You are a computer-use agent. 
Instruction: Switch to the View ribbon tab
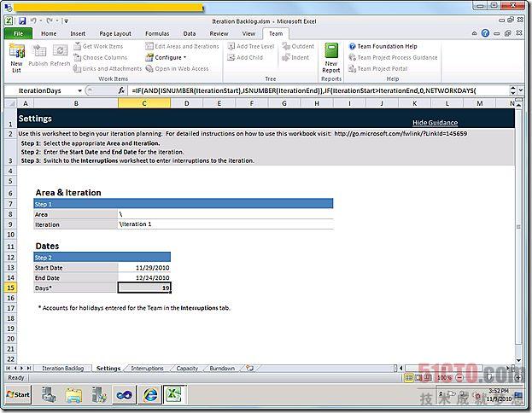point(248,33)
